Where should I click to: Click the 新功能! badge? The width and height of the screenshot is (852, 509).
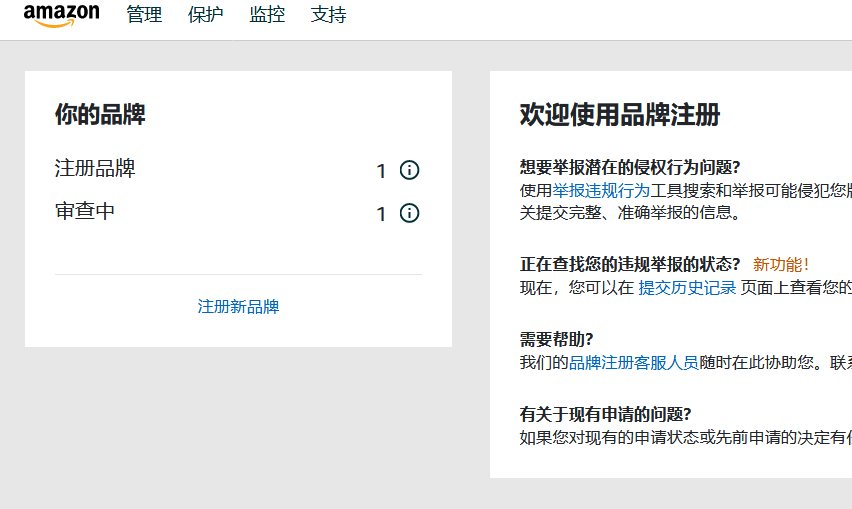click(x=781, y=265)
